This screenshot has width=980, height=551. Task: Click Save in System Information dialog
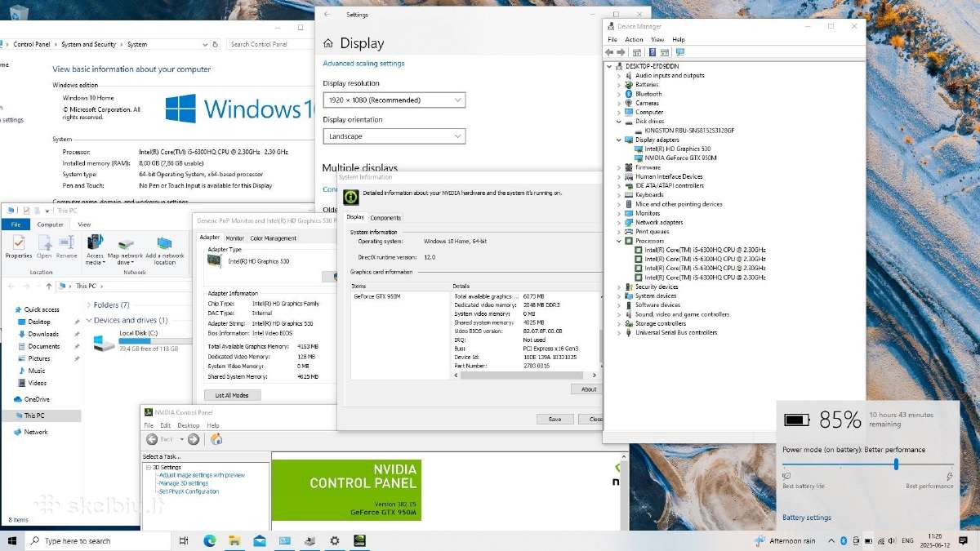tap(555, 419)
